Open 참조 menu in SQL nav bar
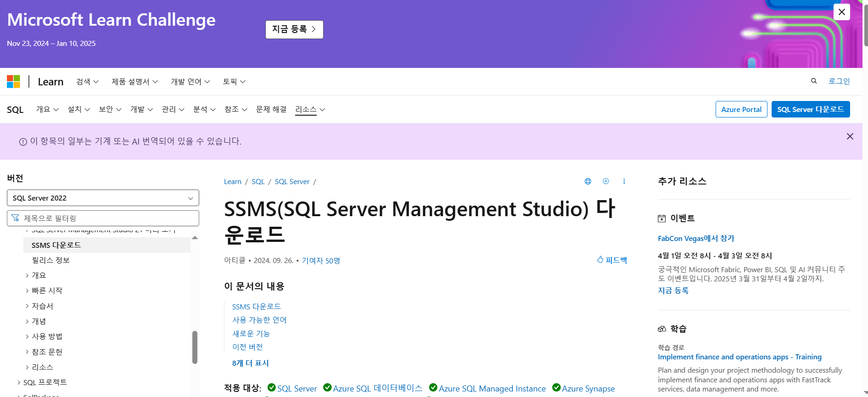 (x=236, y=109)
